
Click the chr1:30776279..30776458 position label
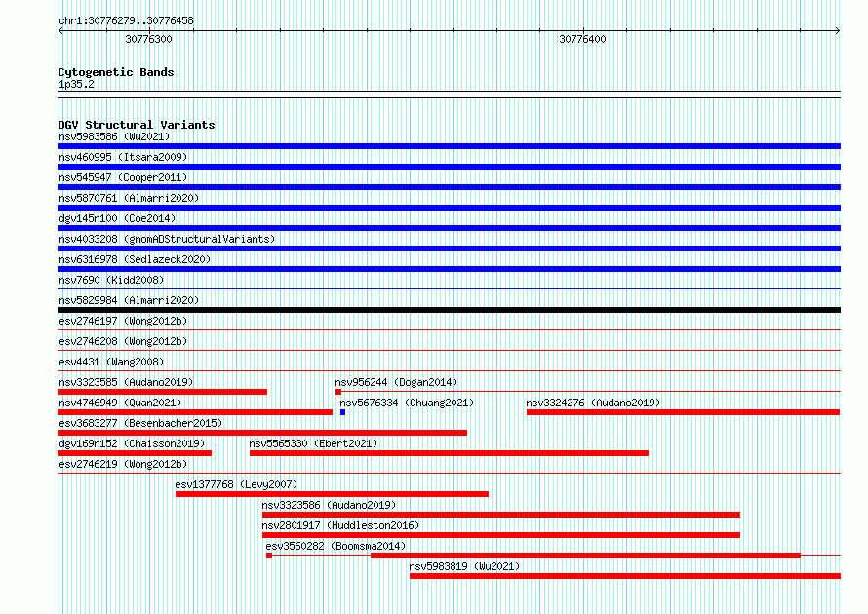(x=126, y=20)
